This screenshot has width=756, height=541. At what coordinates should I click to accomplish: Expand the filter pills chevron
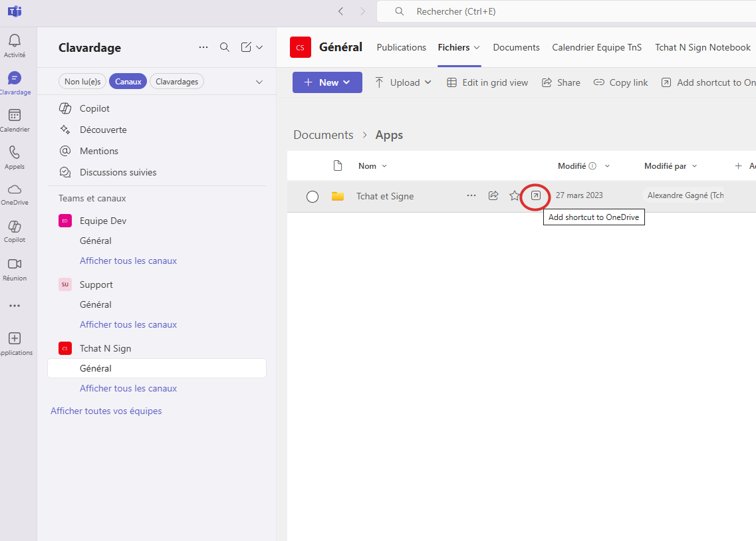(x=259, y=82)
